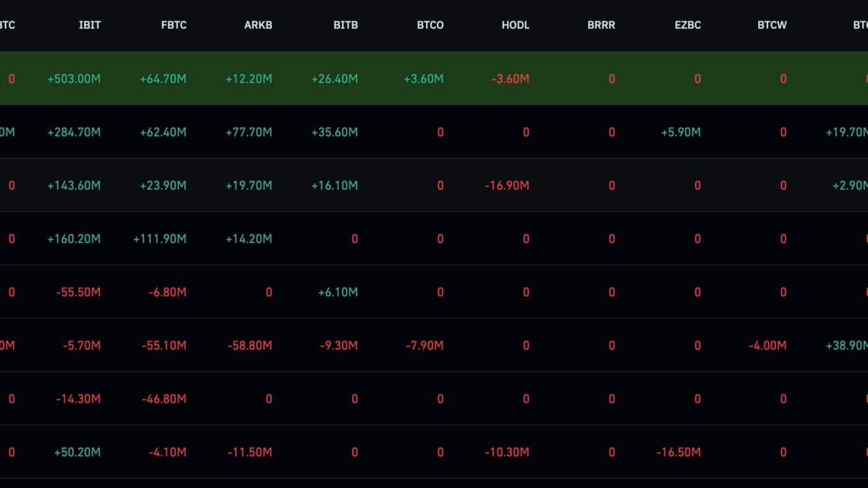Select the +111.90M FBTC value
This screenshot has width=868, height=488.
tap(159, 239)
